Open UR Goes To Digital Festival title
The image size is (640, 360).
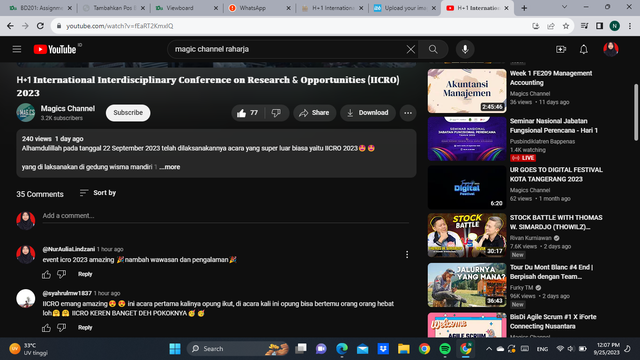556,175
